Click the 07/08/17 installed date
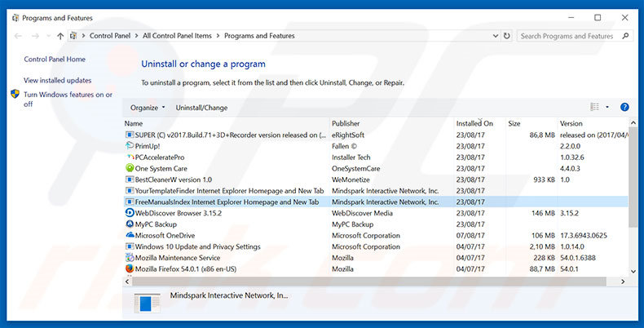This screenshot has height=328, width=644. click(x=470, y=236)
